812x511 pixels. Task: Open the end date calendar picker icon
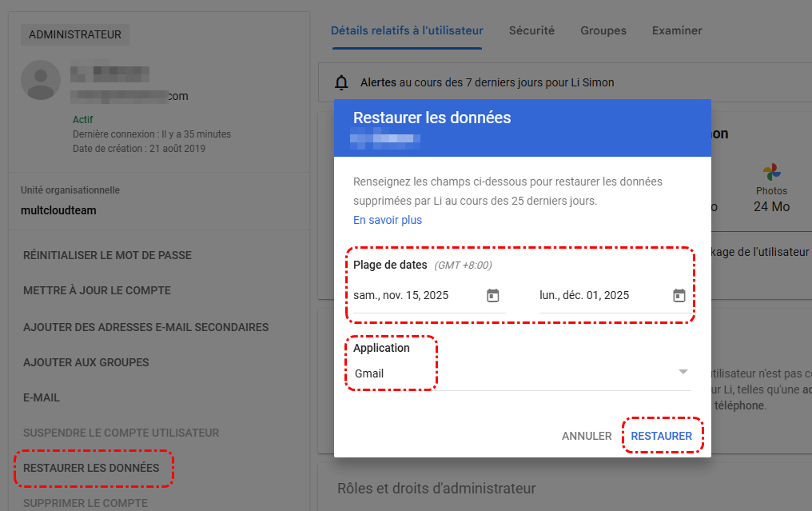point(679,296)
